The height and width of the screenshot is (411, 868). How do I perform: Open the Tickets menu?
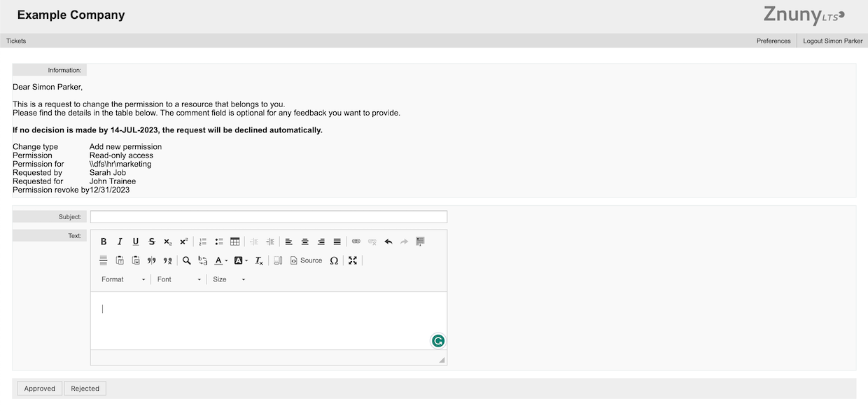[x=16, y=41]
